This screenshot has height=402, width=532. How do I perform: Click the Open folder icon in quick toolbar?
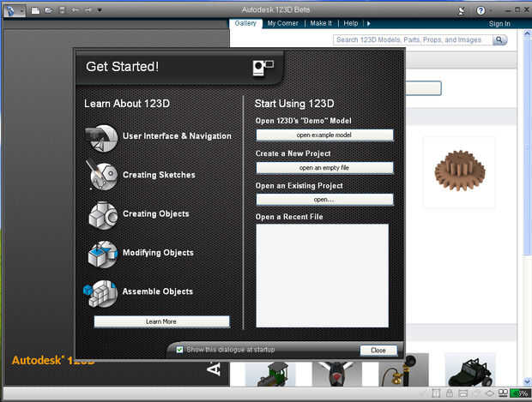point(49,10)
